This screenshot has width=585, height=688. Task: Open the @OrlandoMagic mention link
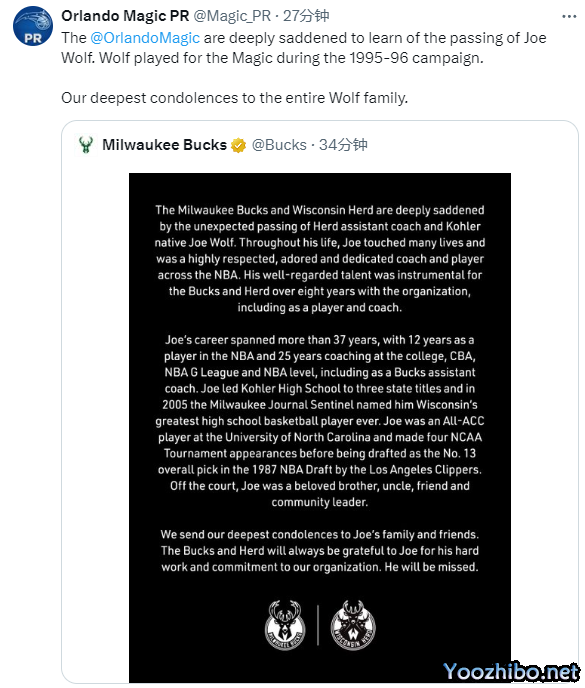pos(145,38)
